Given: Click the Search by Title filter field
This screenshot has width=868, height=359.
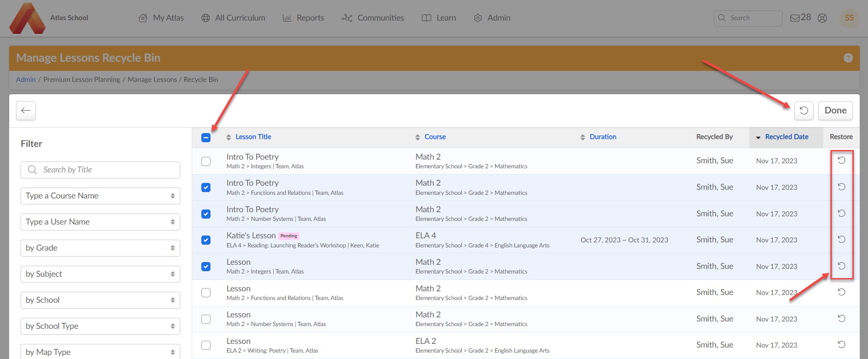Looking at the screenshot, I should [x=100, y=170].
